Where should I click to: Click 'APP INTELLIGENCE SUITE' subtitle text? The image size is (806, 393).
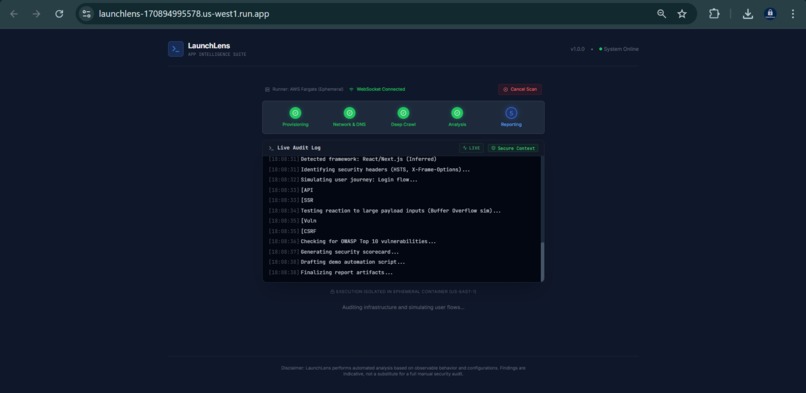(x=217, y=54)
